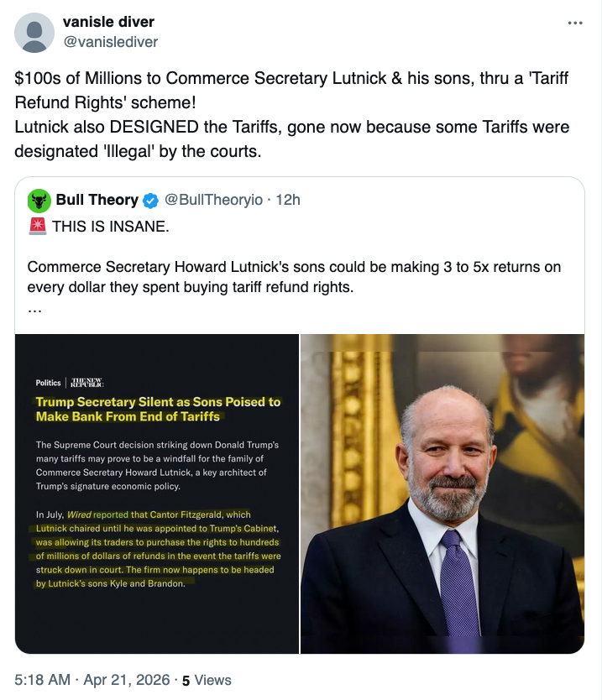The height and width of the screenshot is (700, 602).
Task: Click the Politics label in article image
Action: [48, 383]
